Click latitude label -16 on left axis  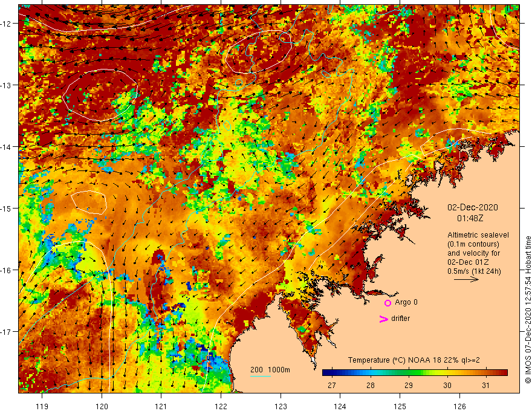tap(7, 270)
